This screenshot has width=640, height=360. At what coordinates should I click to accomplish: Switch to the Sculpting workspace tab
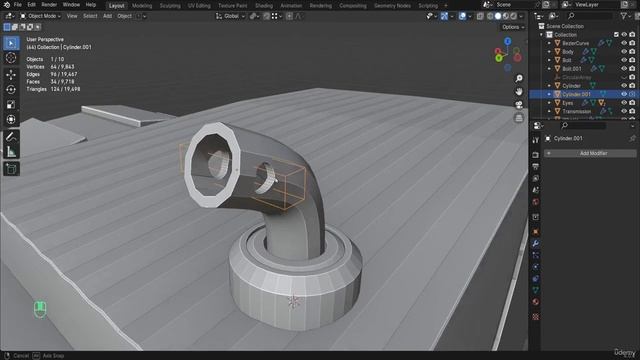tap(170, 6)
